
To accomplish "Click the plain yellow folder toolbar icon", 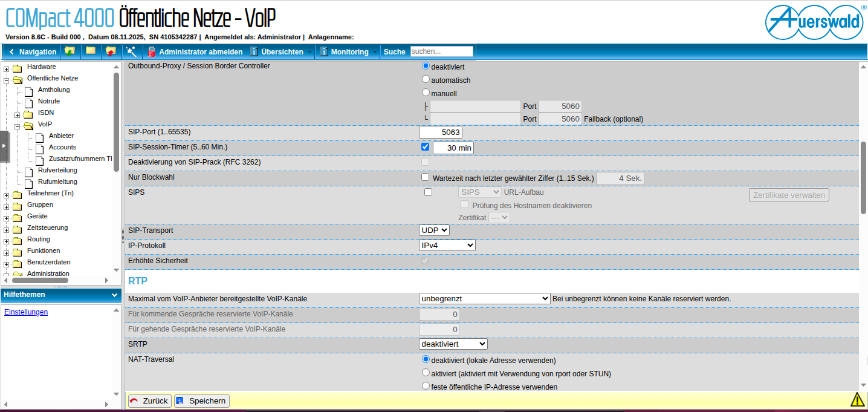I will coord(91,51).
